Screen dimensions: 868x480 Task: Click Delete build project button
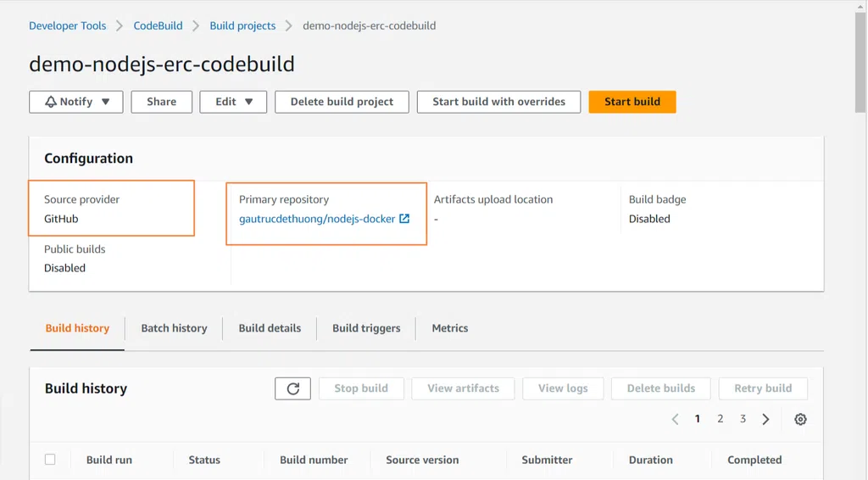[x=342, y=102]
